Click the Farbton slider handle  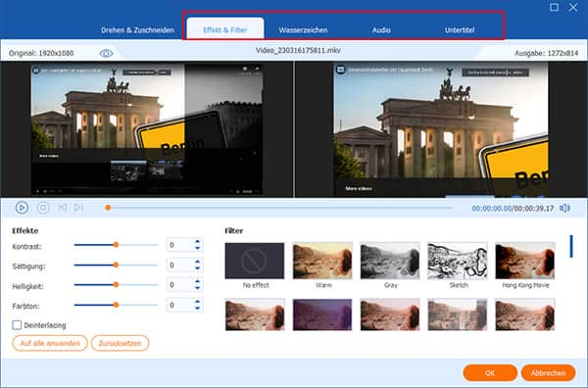117,305
